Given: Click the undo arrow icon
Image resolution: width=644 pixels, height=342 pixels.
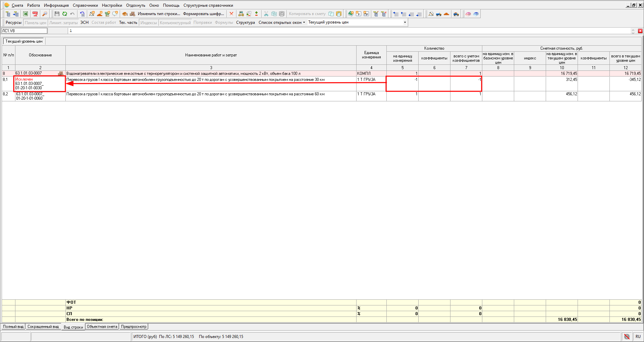Looking at the screenshot, I should (72, 14).
